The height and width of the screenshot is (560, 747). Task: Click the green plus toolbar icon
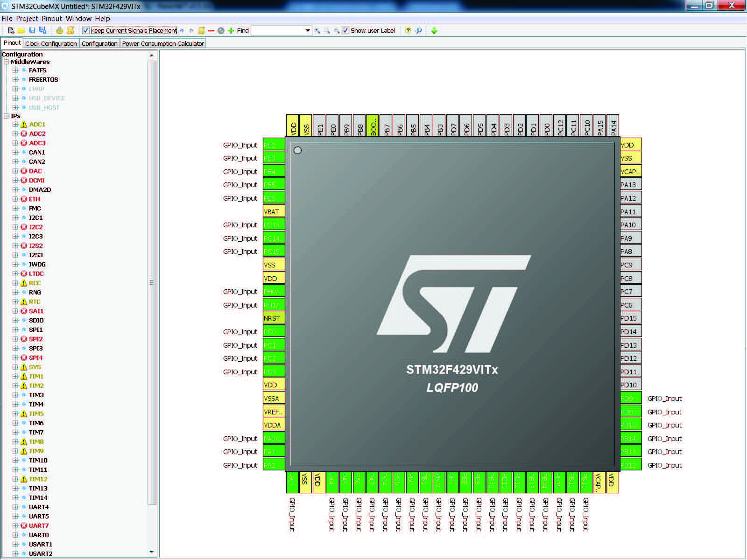pos(231,31)
